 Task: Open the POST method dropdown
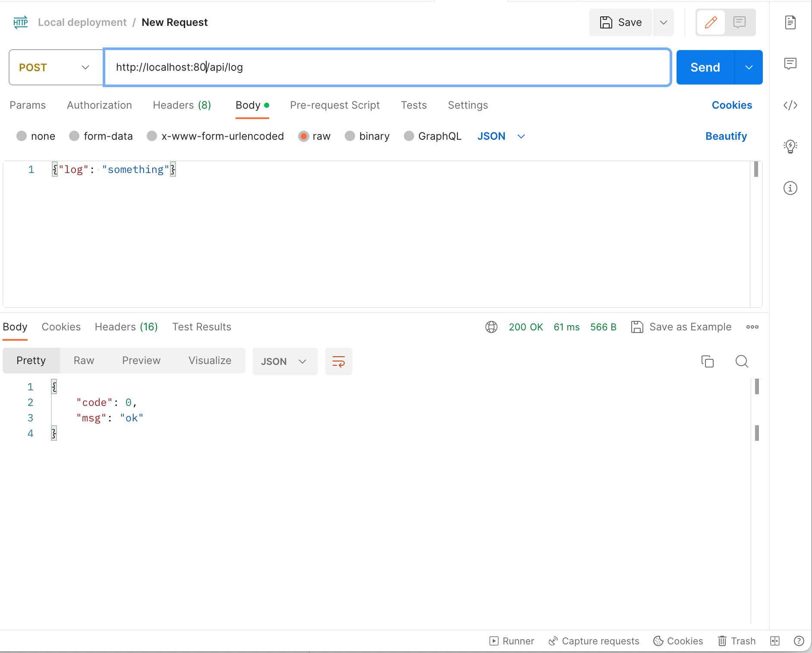coord(56,67)
